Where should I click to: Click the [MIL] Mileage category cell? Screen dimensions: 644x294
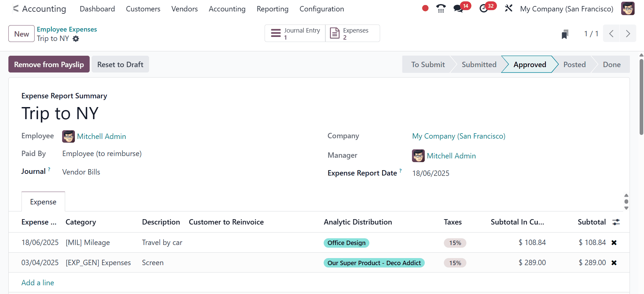tap(88, 242)
